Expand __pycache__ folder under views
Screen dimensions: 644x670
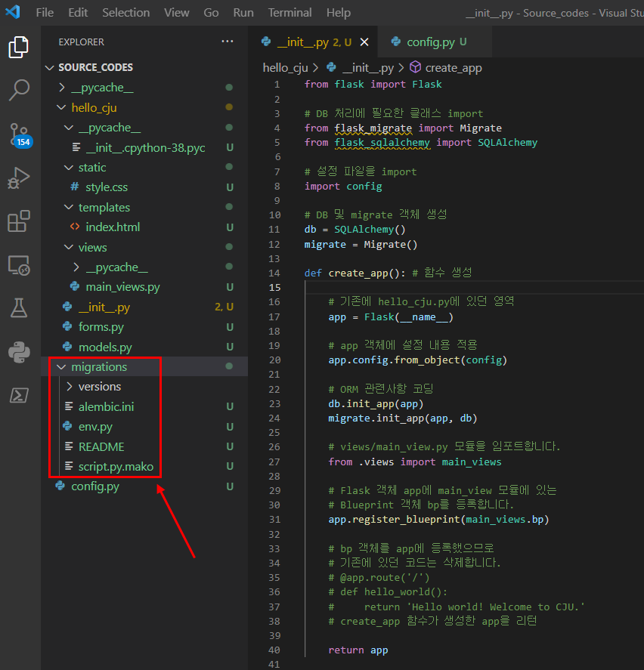tap(76, 267)
